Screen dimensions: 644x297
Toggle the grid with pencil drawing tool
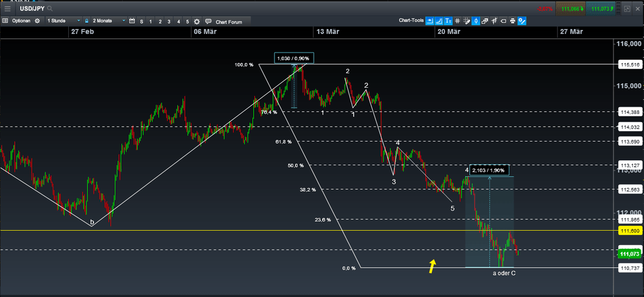[x=466, y=21]
